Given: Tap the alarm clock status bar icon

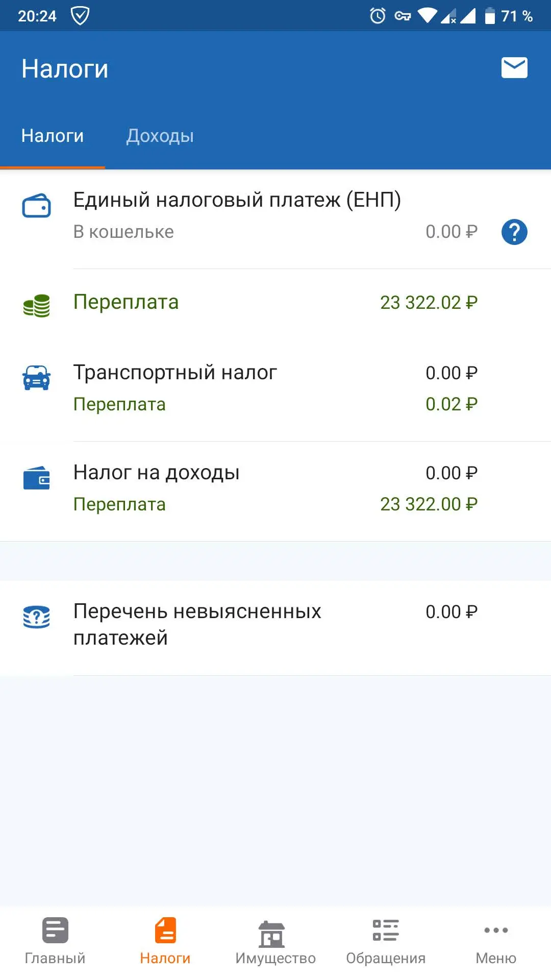Looking at the screenshot, I should pos(378,16).
